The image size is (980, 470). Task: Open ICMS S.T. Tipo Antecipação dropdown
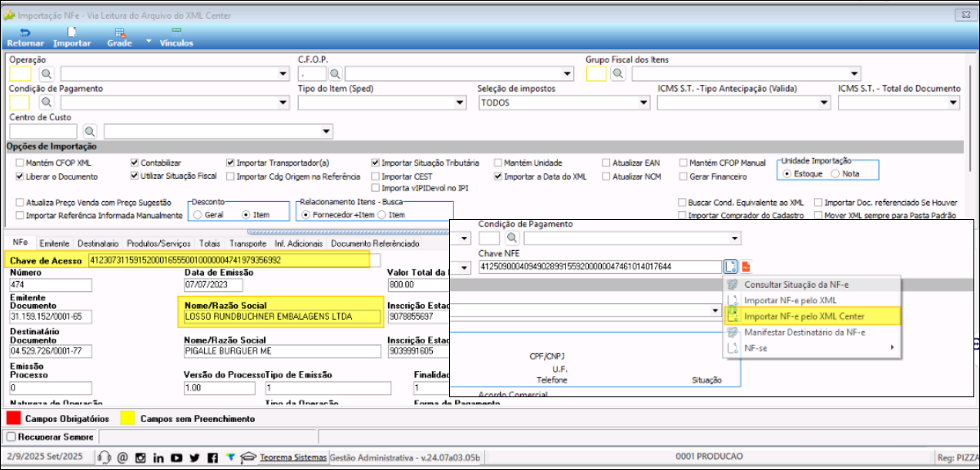tap(822, 103)
